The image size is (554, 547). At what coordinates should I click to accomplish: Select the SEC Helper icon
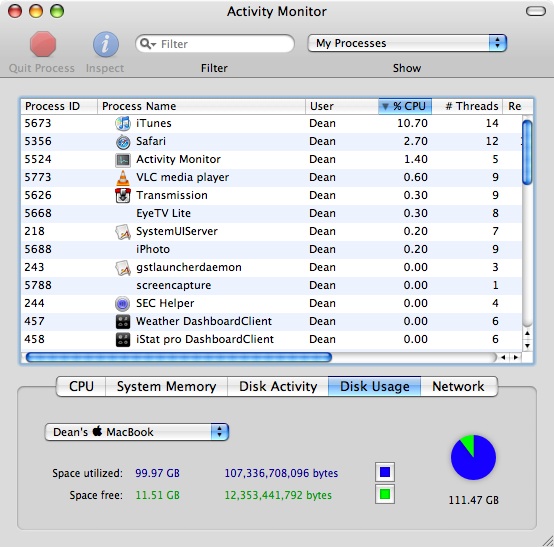point(123,304)
